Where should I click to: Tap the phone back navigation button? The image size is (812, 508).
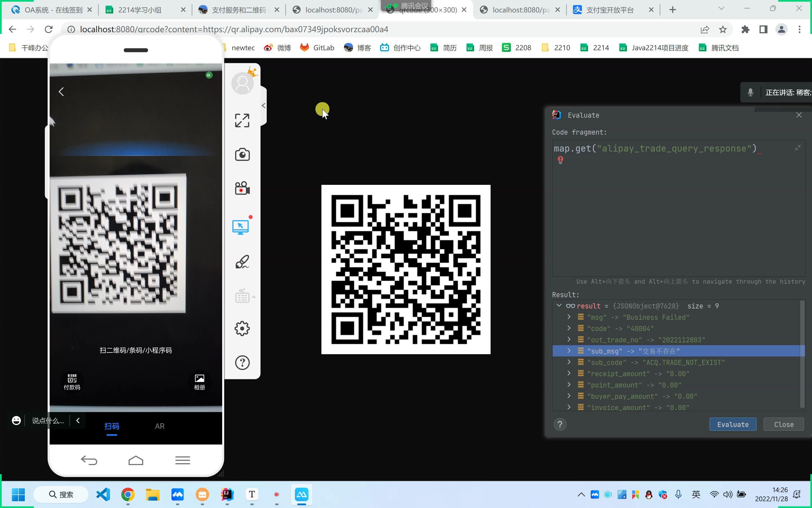(89, 460)
